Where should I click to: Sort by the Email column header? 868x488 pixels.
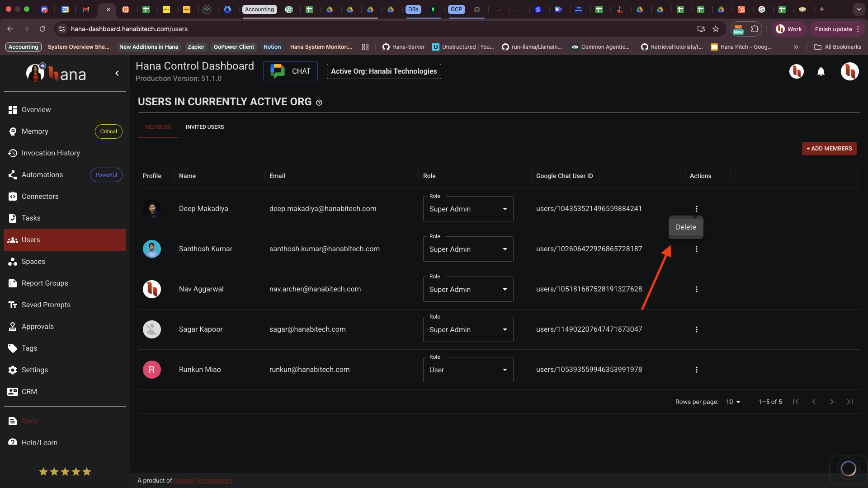tap(277, 176)
